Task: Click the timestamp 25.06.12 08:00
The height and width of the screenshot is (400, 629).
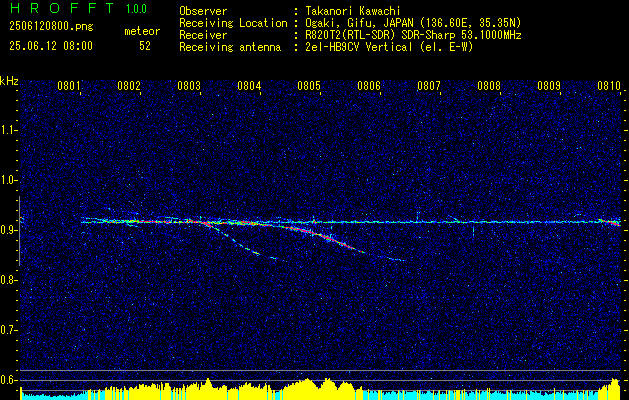Action: click(x=51, y=46)
